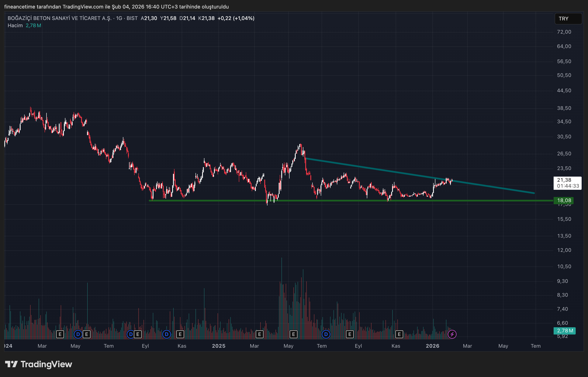Click the earnings E marker above Kas 2024
The height and width of the screenshot is (377, 588).
click(x=180, y=334)
